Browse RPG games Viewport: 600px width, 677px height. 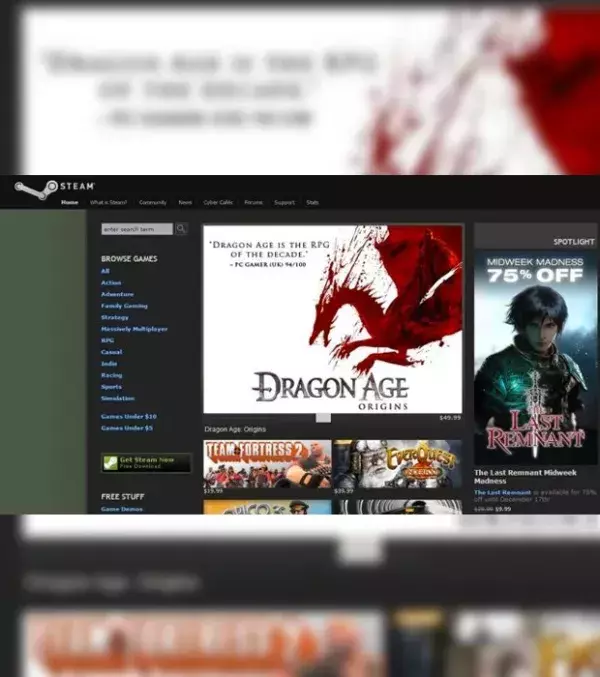[107, 340]
